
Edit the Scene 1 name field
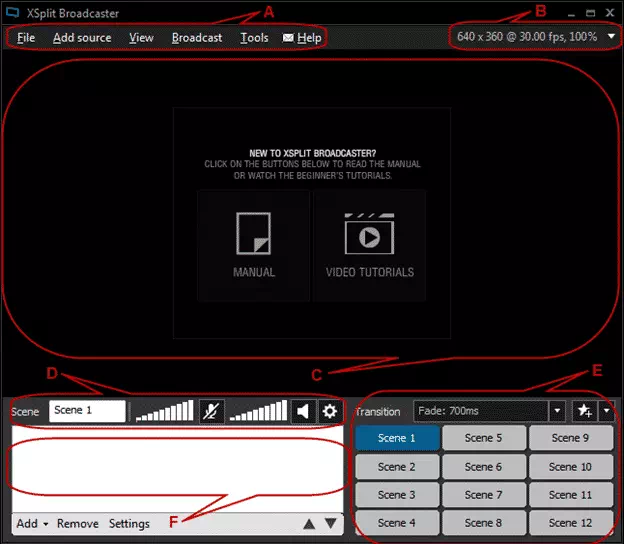pyautogui.click(x=87, y=411)
